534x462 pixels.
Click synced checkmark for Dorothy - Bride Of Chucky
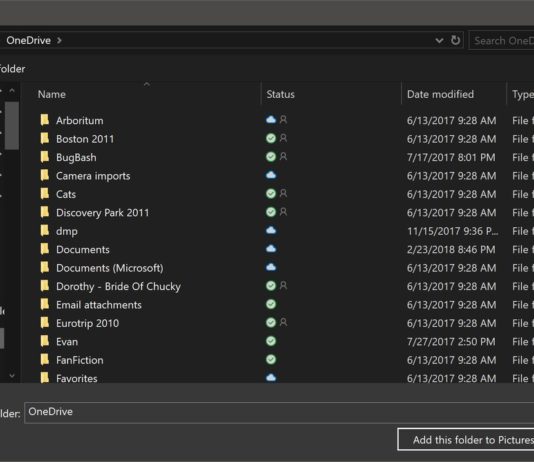point(271,286)
